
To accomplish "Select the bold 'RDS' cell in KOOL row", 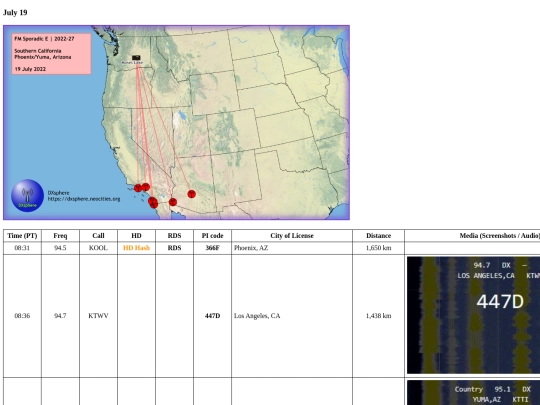I will click(x=175, y=248).
